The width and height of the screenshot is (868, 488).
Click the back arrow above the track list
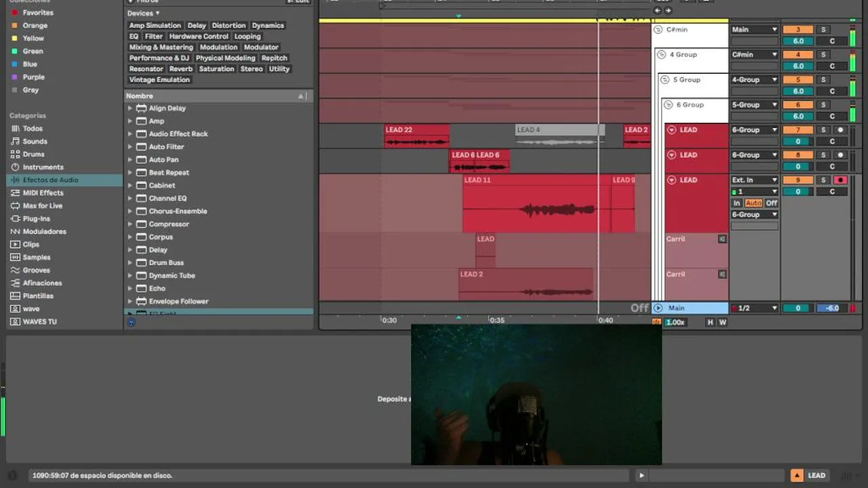point(657,10)
